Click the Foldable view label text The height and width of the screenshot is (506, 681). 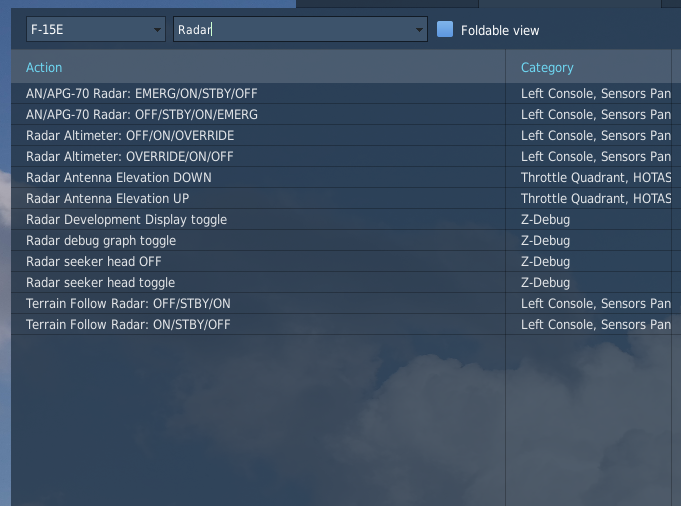500,30
